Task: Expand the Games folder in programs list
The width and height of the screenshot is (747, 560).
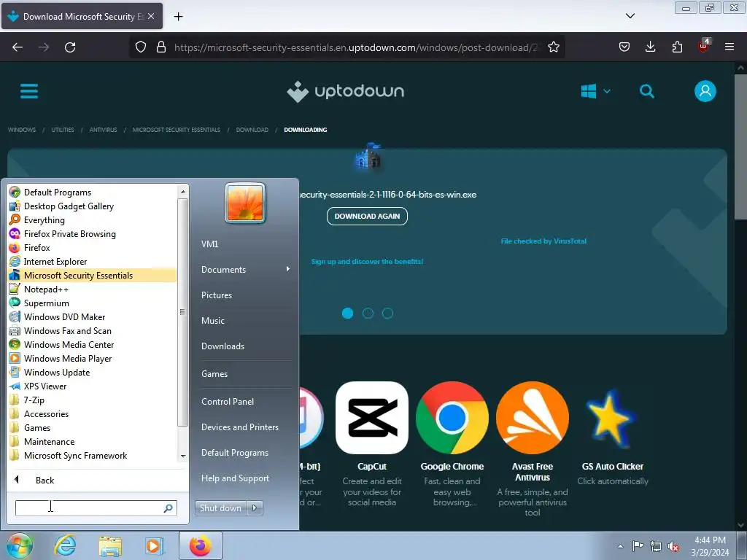Action: pyautogui.click(x=92, y=427)
